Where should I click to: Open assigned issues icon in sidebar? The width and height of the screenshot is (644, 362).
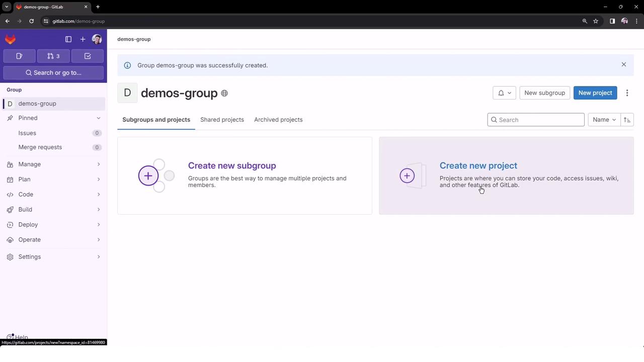tap(19, 56)
